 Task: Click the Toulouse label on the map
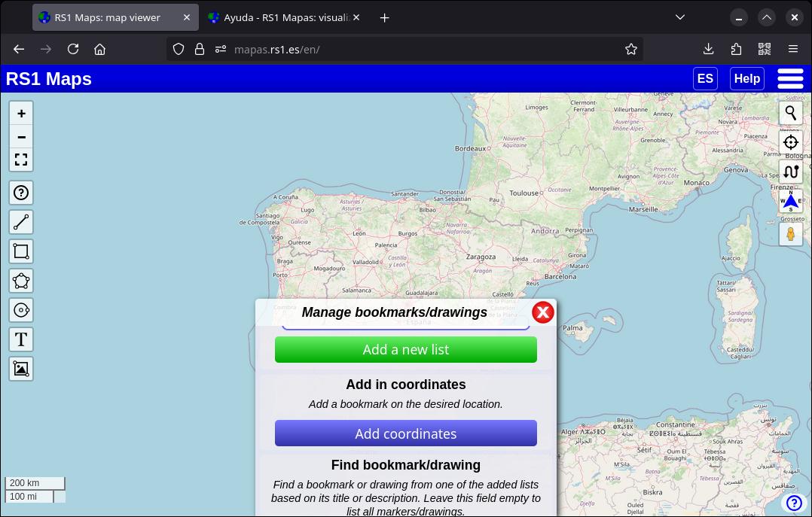point(524,193)
